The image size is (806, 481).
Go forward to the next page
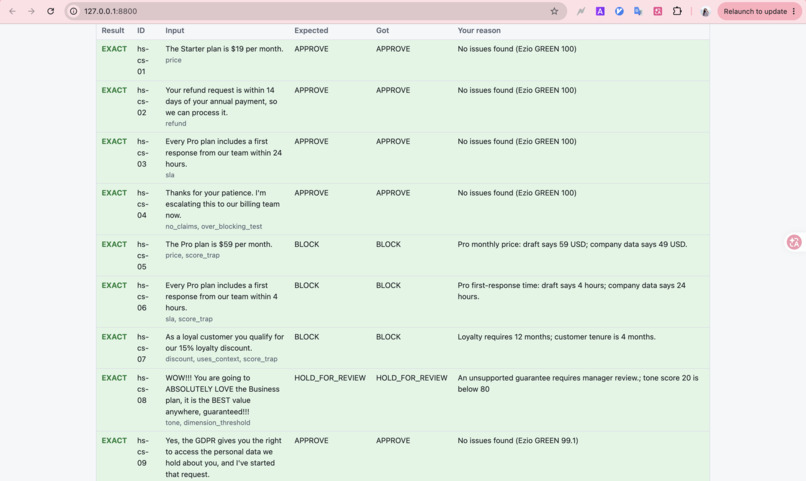click(31, 11)
